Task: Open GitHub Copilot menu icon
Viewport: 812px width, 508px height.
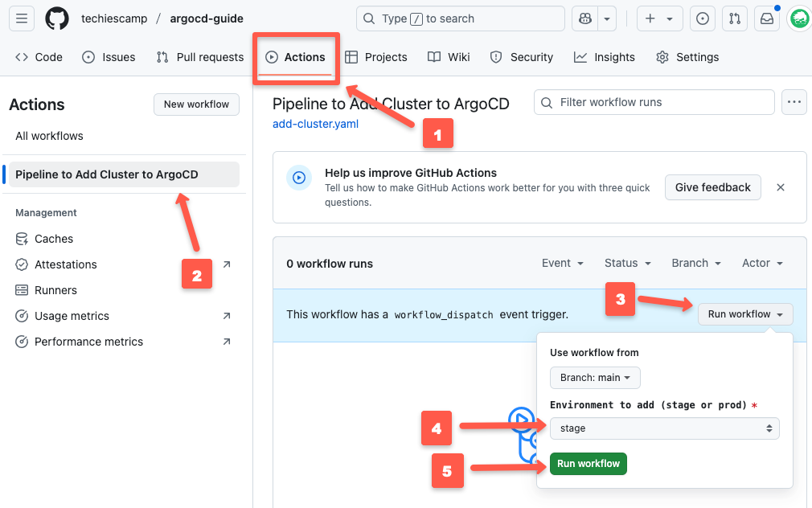Action: [584, 18]
